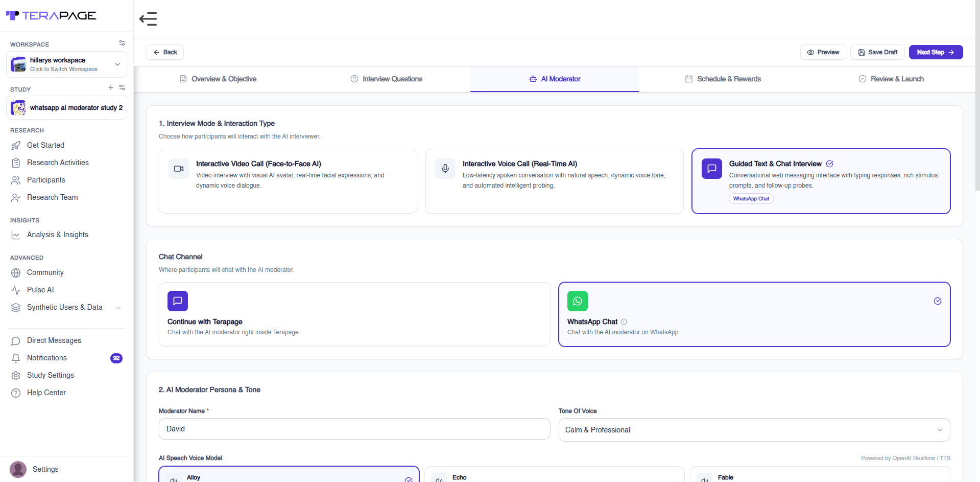Open workspace settings sliders icon
980x482 pixels.
122,43
